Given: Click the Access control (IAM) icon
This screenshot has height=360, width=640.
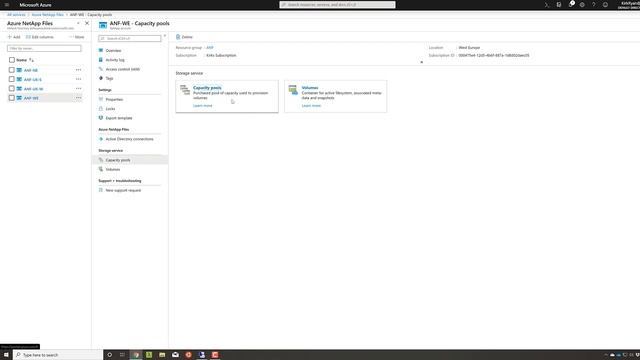Looking at the screenshot, I should coord(101,69).
